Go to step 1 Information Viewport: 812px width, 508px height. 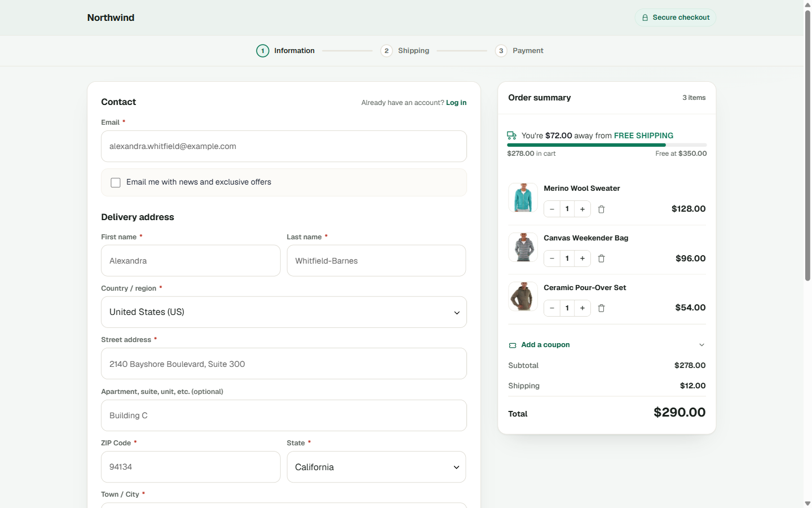pyautogui.click(x=285, y=51)
